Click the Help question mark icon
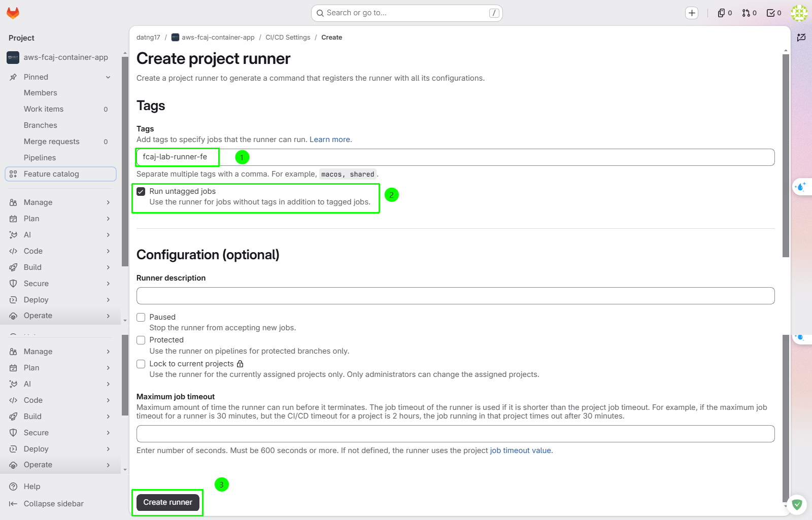Screen dimensions: 812x520 (13, 487)
